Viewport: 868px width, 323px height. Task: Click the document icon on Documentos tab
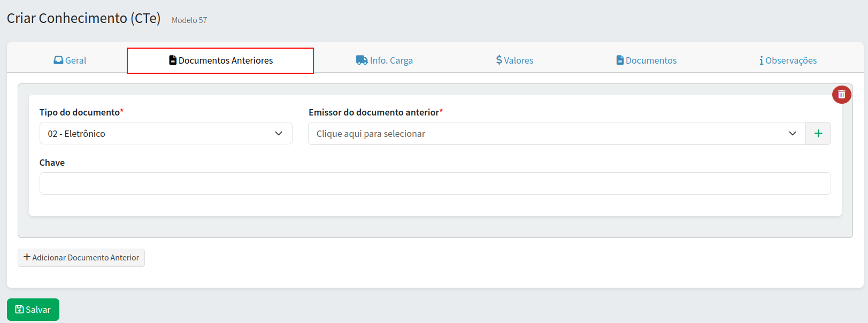[620, 60]
